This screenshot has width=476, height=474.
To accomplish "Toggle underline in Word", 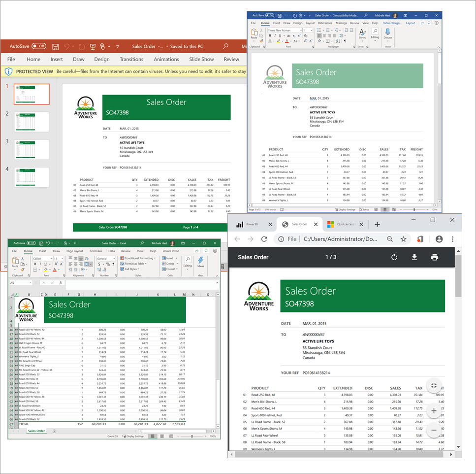I will coord(280,35).
